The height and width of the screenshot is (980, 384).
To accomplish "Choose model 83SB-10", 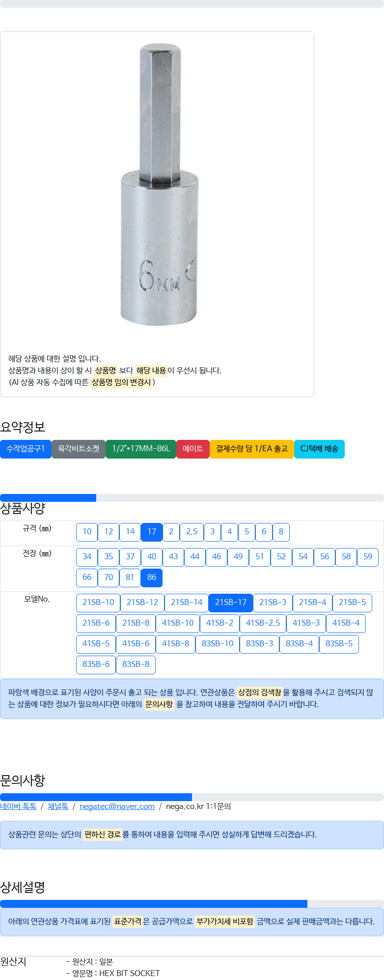I will click(218, 644).
